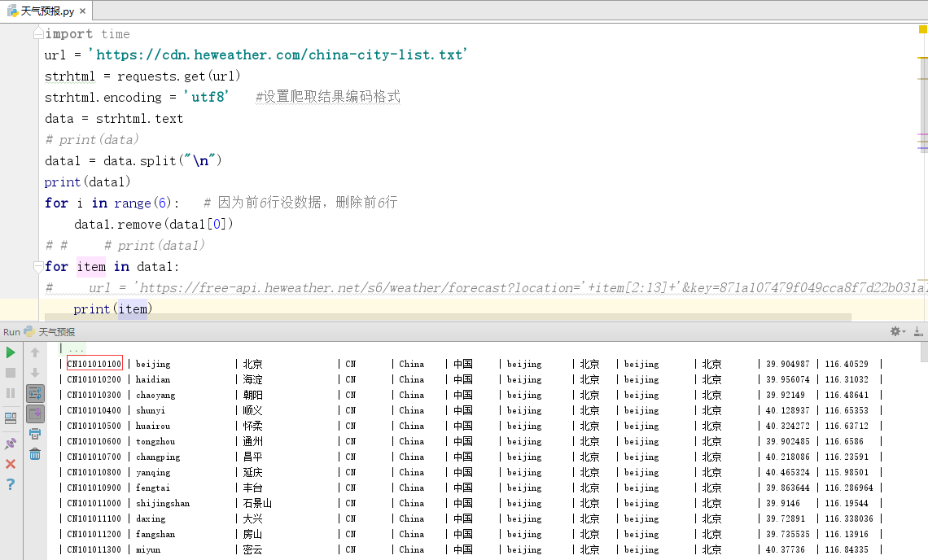This screenshot has height=560, width=928.
Task: Close the run tab with the red X
Action: click(x=10, y=464)
